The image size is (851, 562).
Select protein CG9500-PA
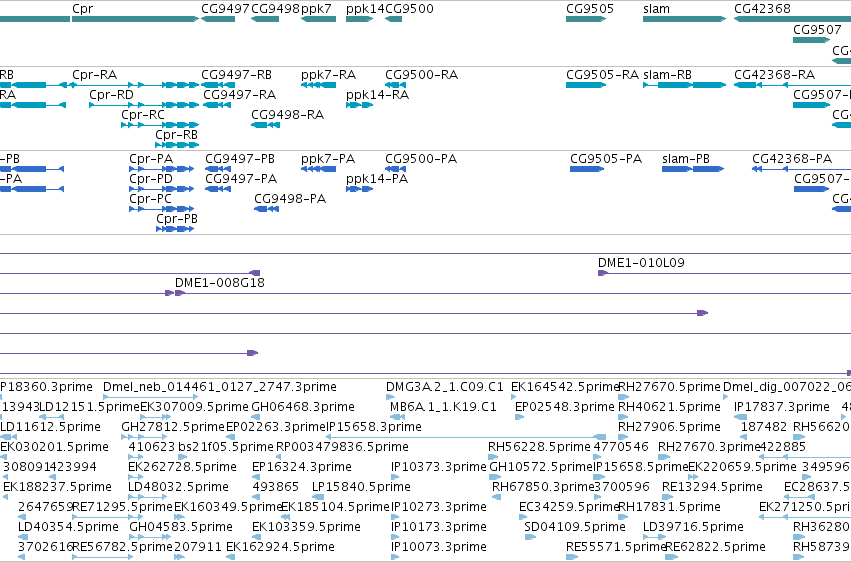coord(396,169)
